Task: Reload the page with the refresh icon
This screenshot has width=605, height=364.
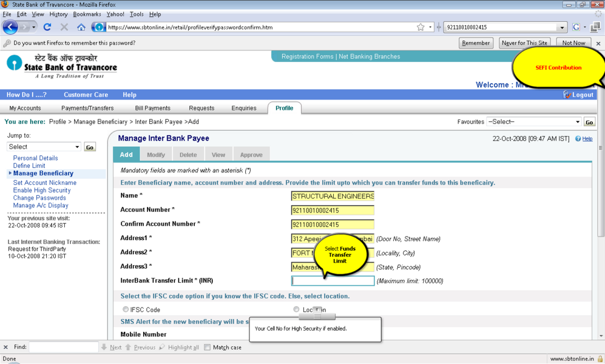Action: (x=47, y=27)
